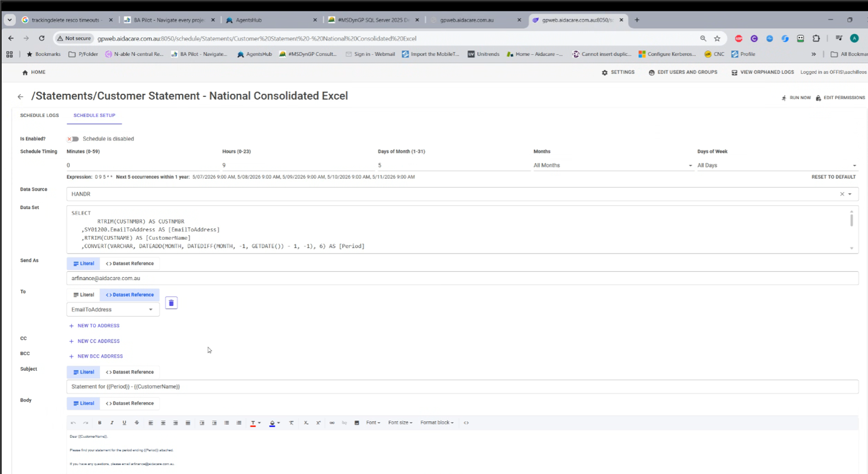Select the Schedule Setup tab
This screenshot has width=868, height=474.
click(x=94, y=116)
